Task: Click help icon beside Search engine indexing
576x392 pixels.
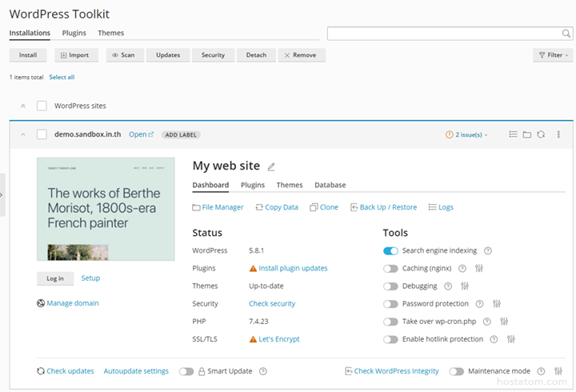Action: coord(488,251)
